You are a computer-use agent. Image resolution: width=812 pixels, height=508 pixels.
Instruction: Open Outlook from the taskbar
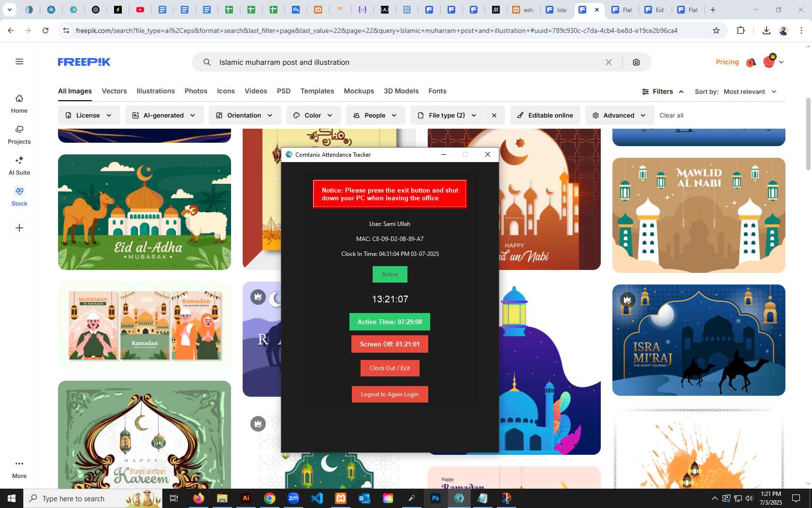tap(364, 498)
